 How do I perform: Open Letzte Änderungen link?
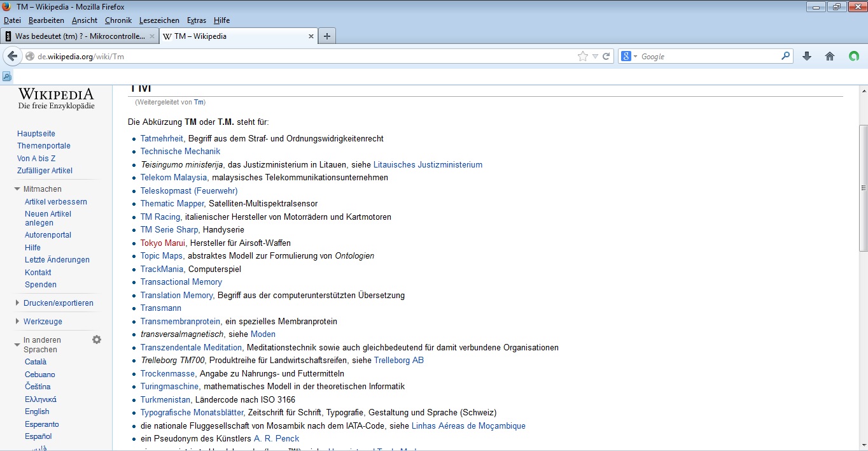pos(57,260)
